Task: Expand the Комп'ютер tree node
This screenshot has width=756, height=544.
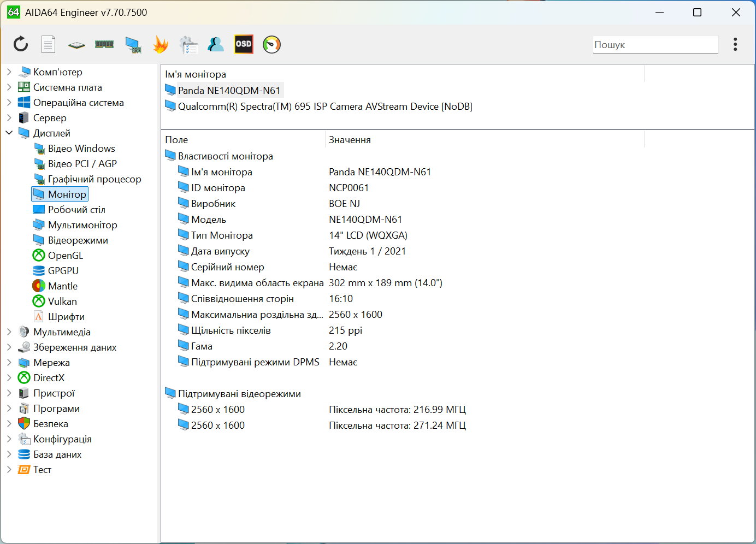Action: 9,72
